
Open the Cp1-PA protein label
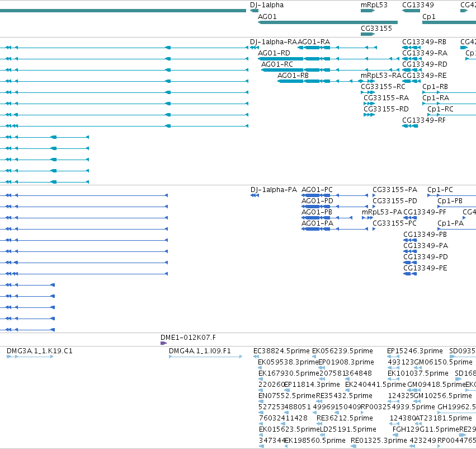point(450,223)
